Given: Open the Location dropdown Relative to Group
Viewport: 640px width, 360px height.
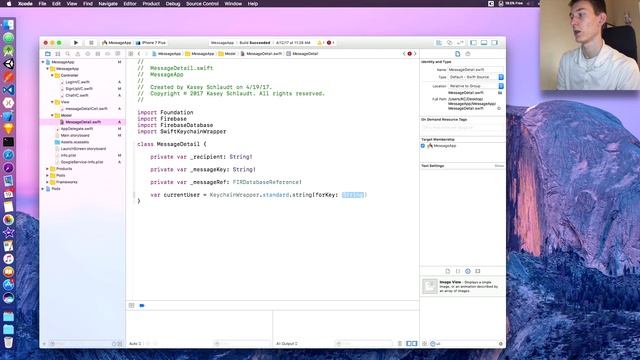Looking at the screenshot, I should coord(476,86).
